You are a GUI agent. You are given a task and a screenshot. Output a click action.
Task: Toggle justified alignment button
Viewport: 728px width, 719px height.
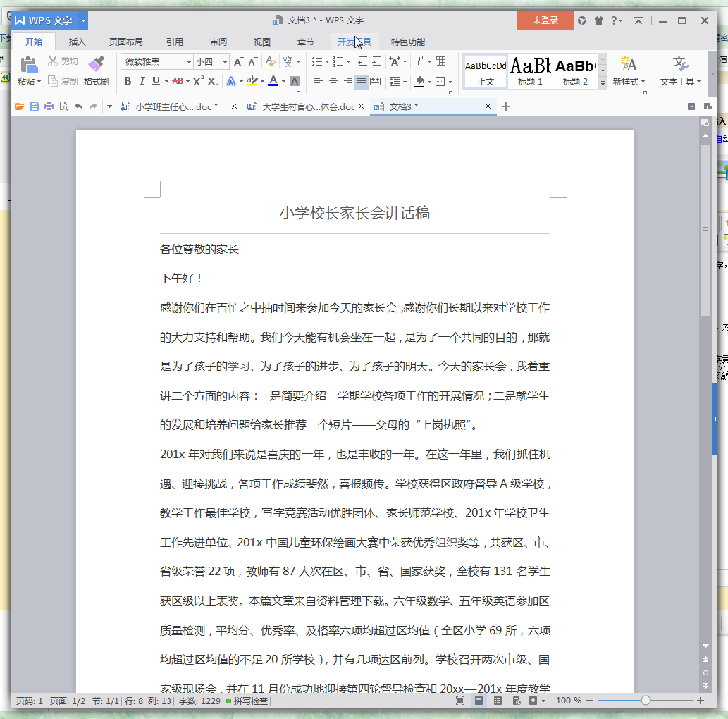click(x=362, y=82)
